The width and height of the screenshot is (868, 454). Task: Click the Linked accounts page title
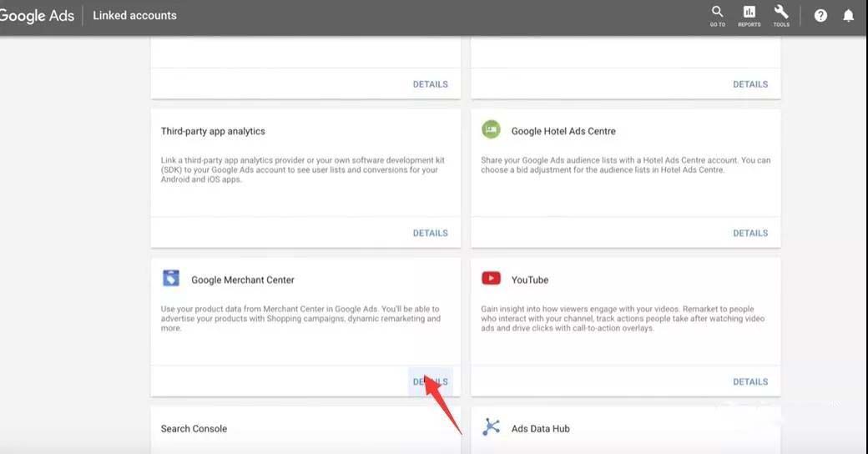point(134,16)
